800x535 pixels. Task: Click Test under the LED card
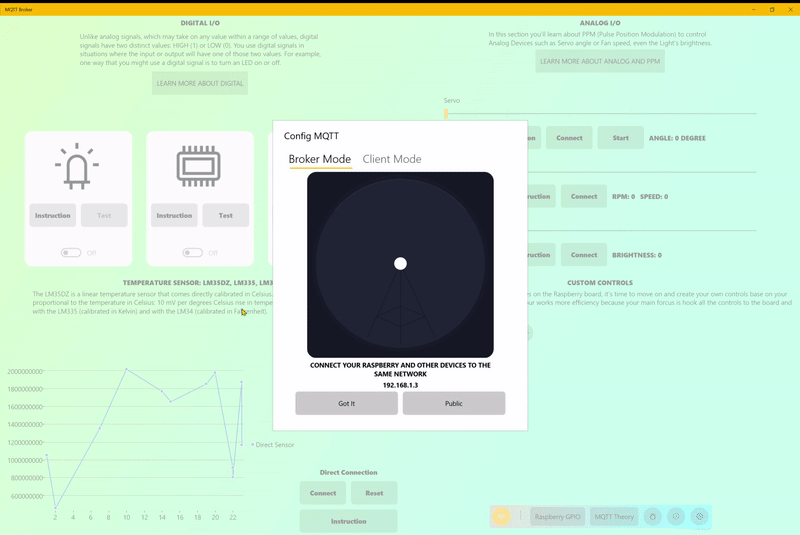pyautogui.click(x=104, y=215)
